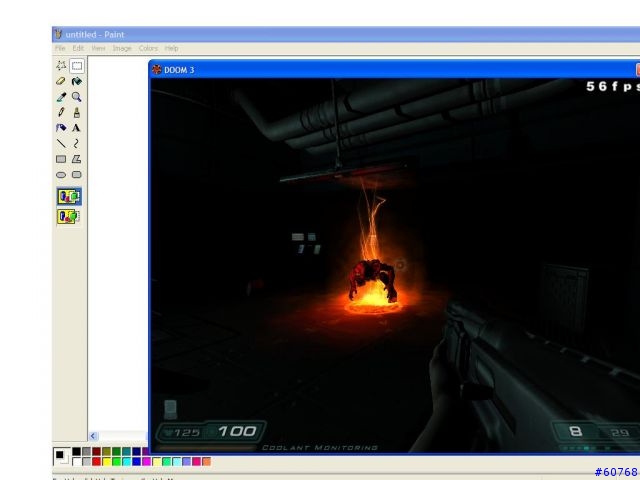Select the Text tool
This screenshot has width=640, height=480.
77,128
